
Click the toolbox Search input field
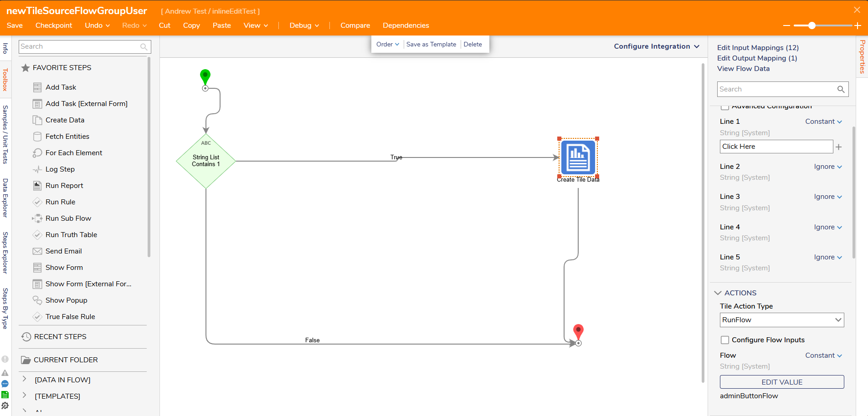[x=79, y=46]
